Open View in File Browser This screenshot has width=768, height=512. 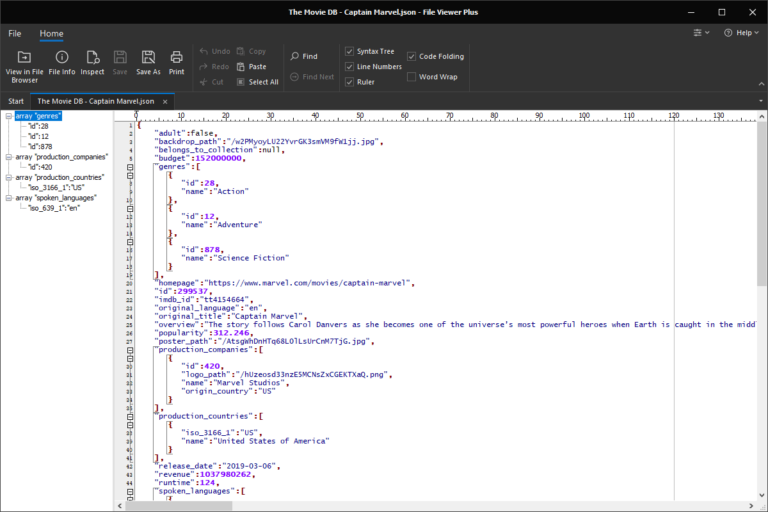[x=24, y=66]
